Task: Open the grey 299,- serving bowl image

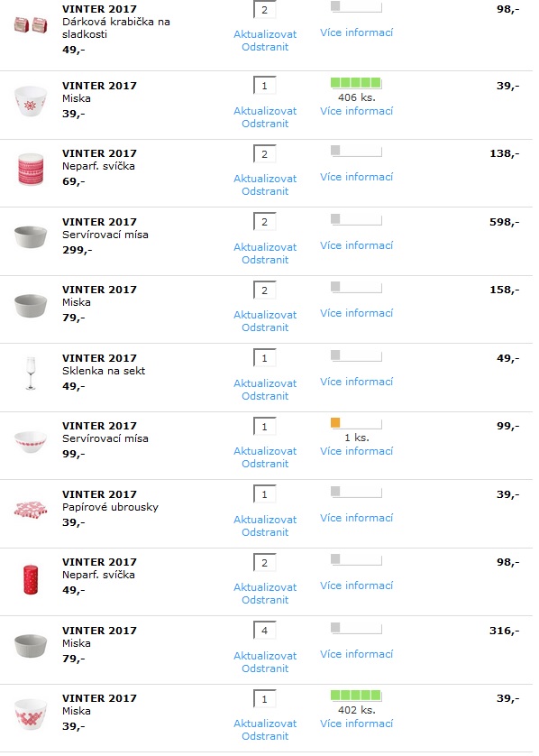Action: [31, 236]
